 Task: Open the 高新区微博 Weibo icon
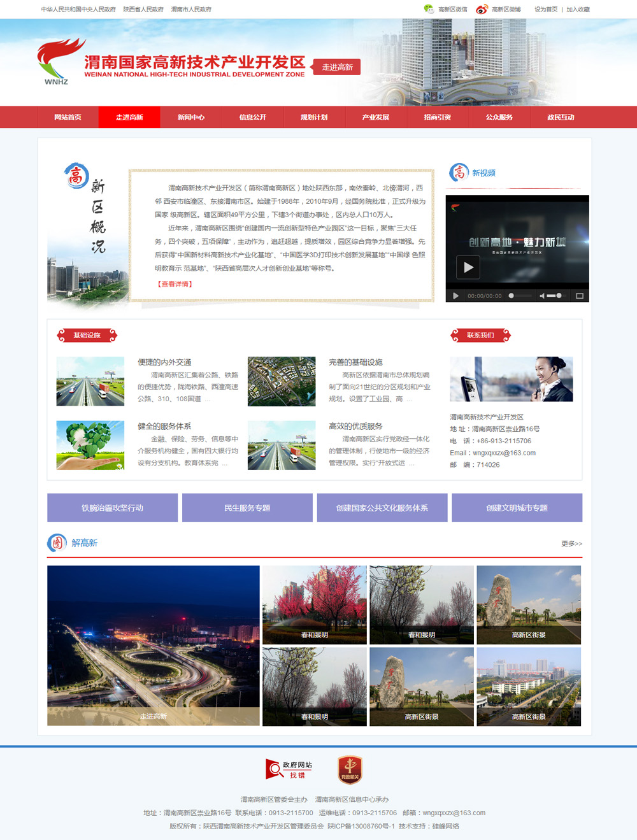click(x=482, y=9)
